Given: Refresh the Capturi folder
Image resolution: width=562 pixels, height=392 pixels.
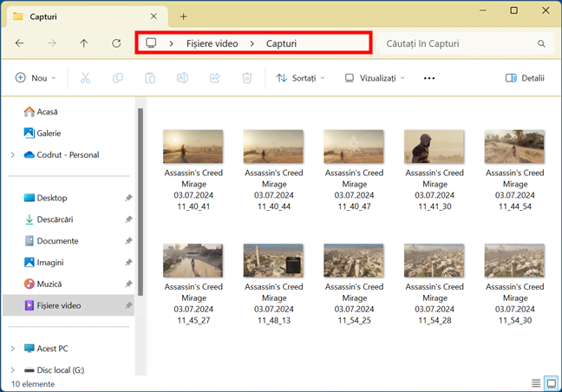Looking at the screenshot, I should point(116,43).
